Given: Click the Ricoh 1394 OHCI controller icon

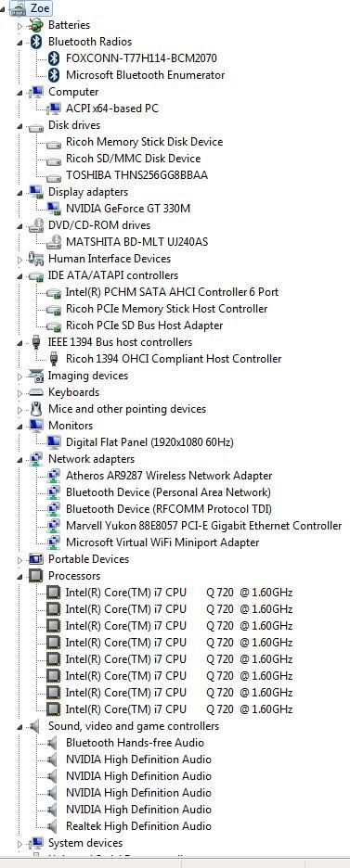Looking at the screenshot, I should (x=54, y=359).
